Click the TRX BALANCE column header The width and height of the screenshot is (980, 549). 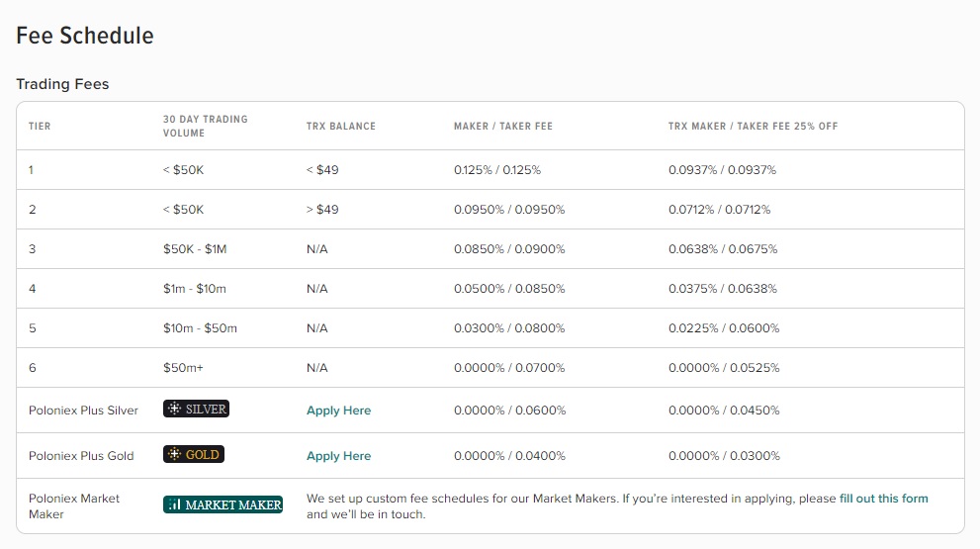point(341,126)
